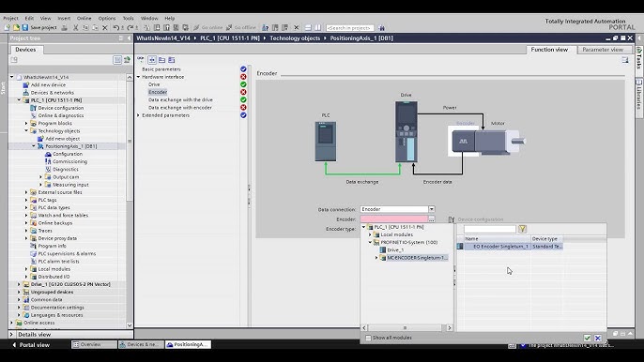Click the Go online toolbar icon

click(196, 27)
